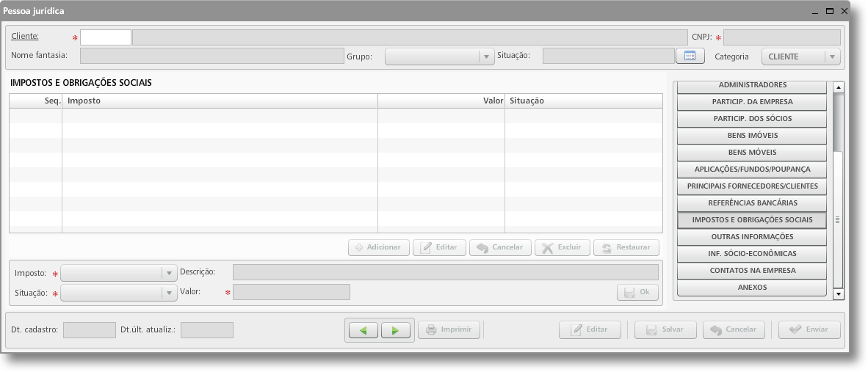868x372 pixels.
Task: Click the Situação column header
Action: pos(584,101)
